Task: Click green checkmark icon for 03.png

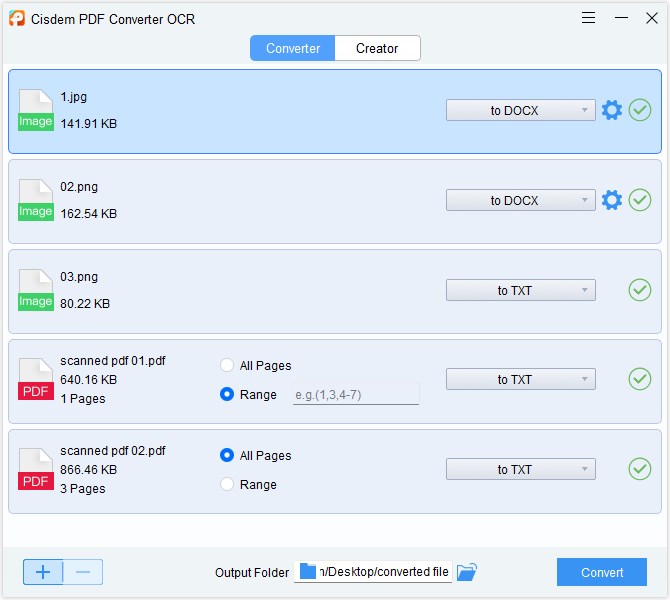Action: [x=640, y=290]
